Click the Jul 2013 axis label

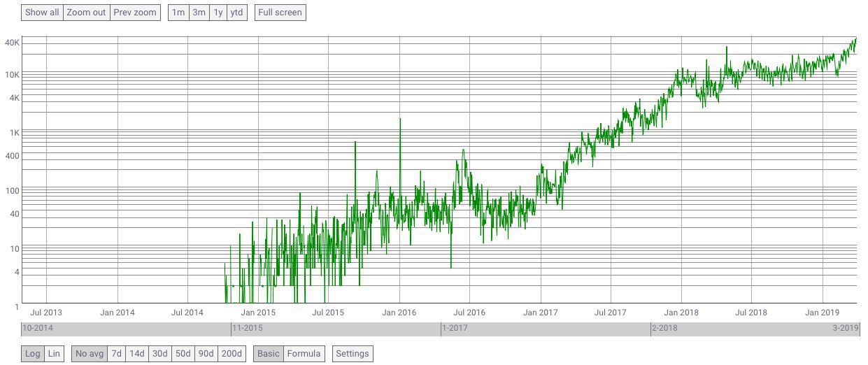click(47, 313)
